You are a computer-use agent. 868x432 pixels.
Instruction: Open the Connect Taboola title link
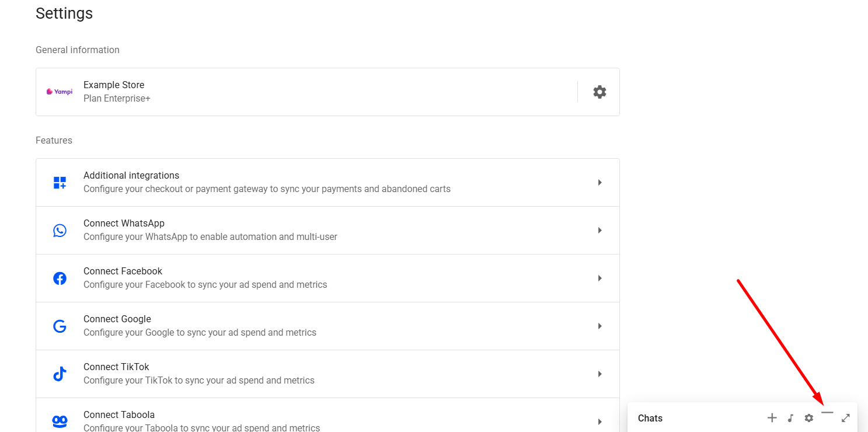[119, 414]
